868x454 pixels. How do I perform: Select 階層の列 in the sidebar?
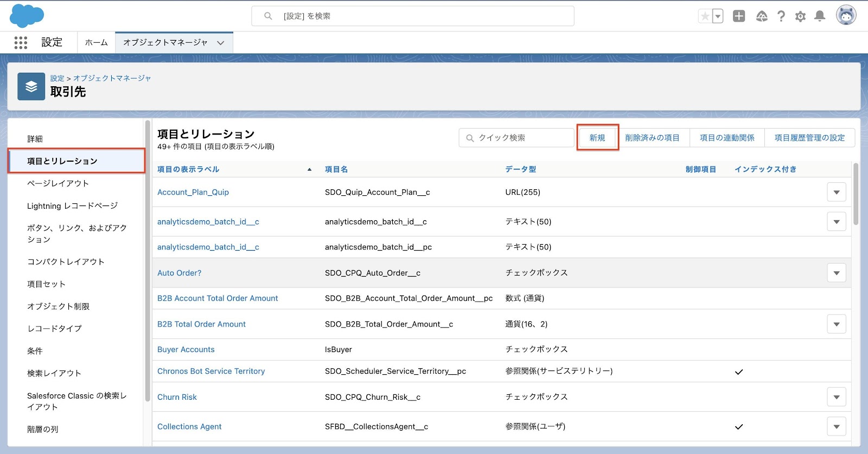43,429
